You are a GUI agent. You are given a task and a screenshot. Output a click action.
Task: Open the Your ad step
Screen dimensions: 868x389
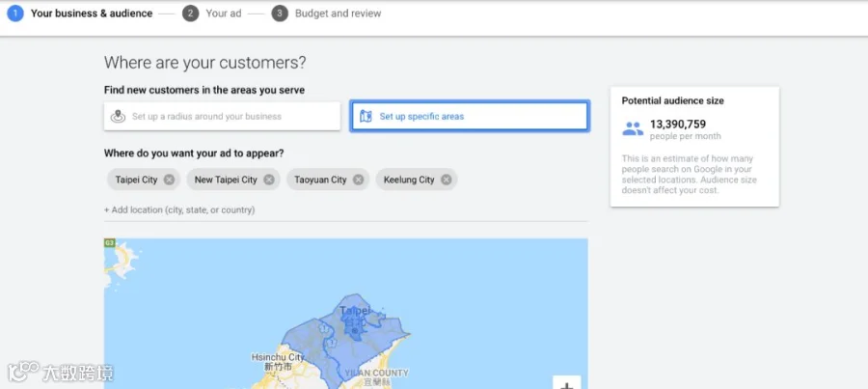[224, 14]
